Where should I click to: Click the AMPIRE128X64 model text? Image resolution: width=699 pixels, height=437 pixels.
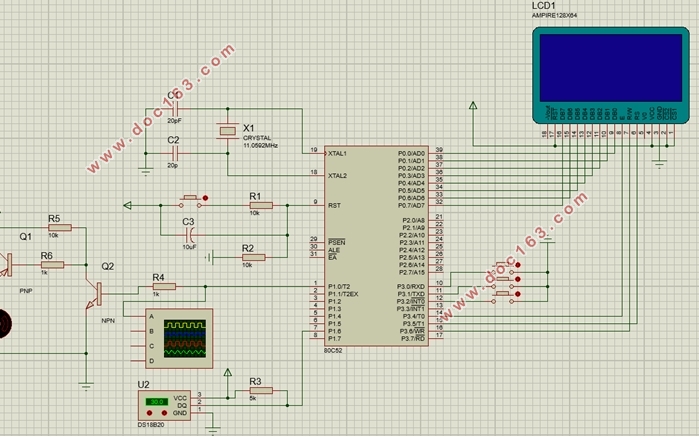555,16
